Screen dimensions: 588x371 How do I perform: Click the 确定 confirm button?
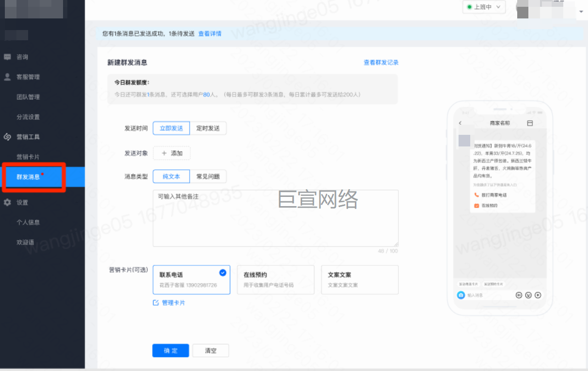pos(171,351)
